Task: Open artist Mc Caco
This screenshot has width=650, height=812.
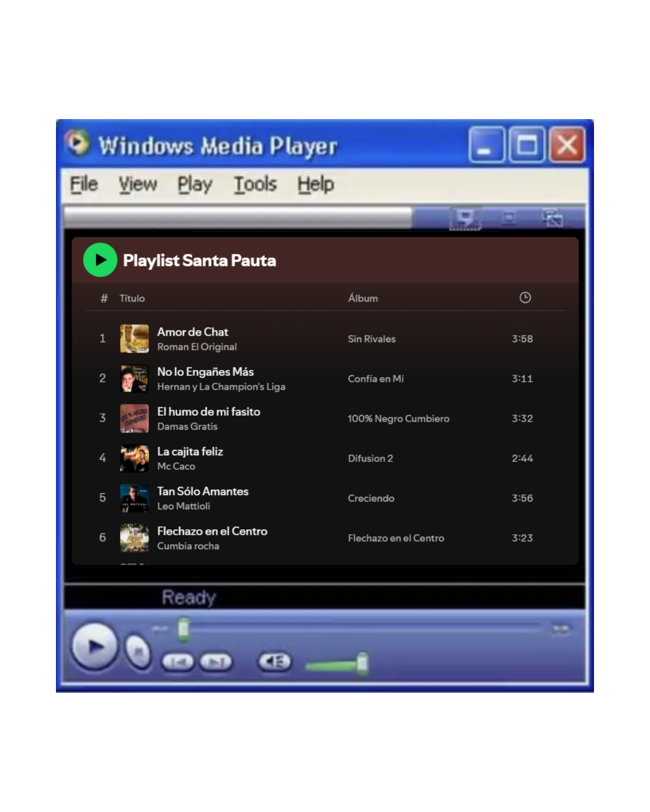Action: 176,466
